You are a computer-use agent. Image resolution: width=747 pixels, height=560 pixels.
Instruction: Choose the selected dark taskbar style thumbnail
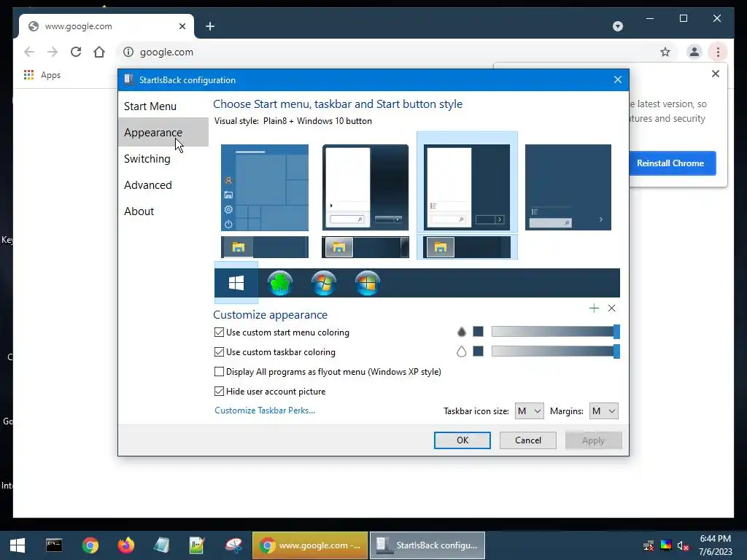click(467, 247)
